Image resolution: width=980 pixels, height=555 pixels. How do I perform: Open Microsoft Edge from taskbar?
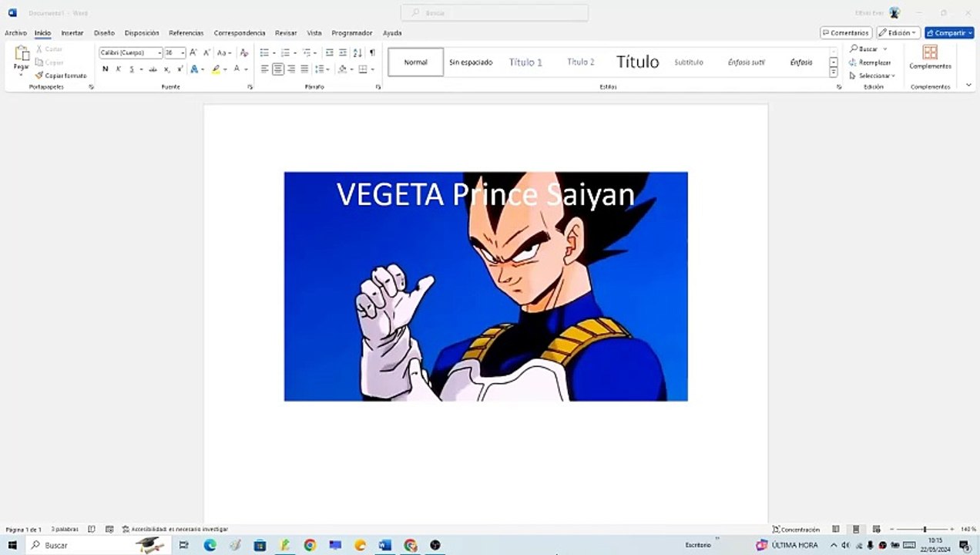210,545
